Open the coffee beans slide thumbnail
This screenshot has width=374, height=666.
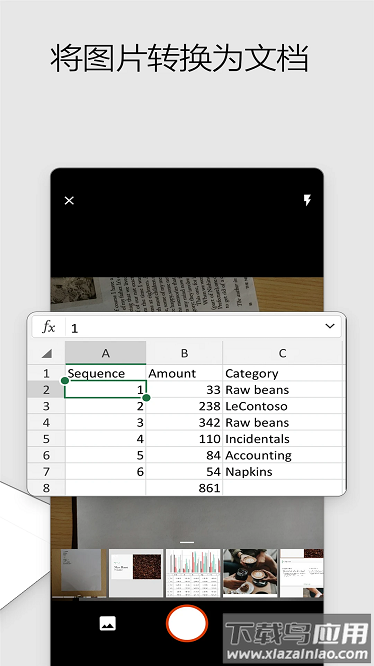point(136,573)
